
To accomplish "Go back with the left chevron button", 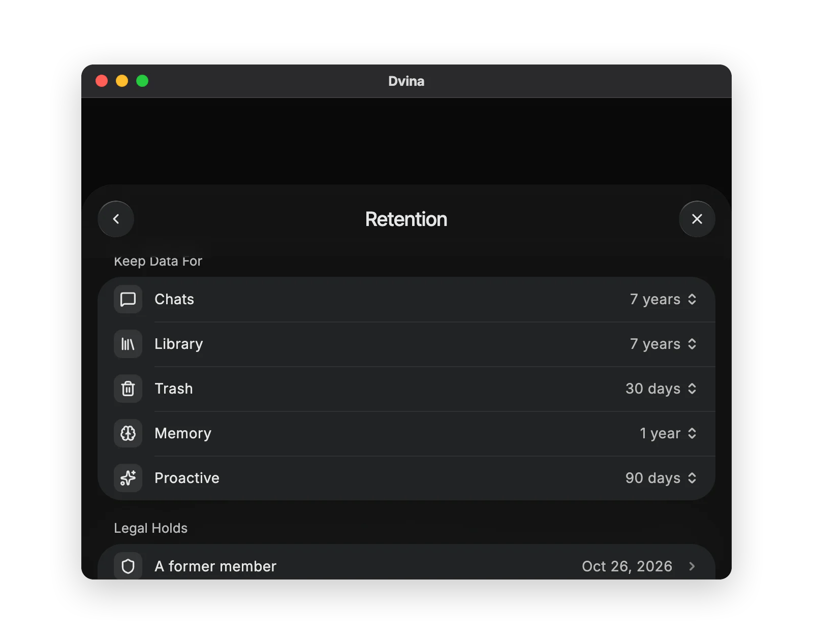I will [x=116, y=219].
